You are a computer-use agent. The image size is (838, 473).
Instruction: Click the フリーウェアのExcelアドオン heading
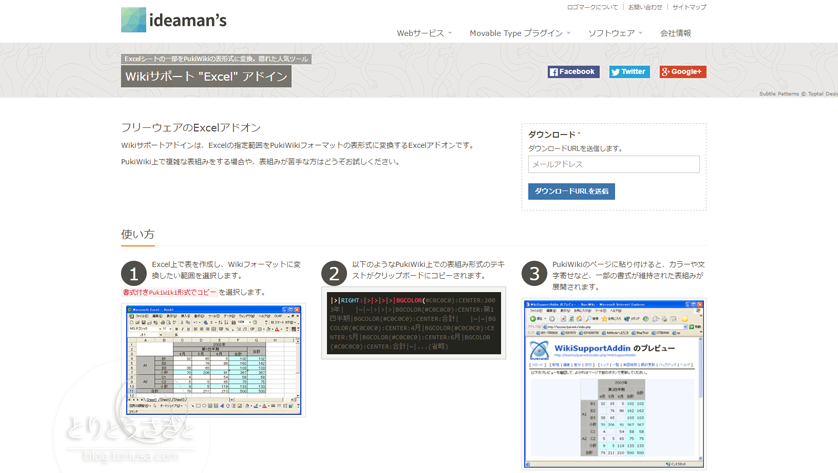coord(191,128)
